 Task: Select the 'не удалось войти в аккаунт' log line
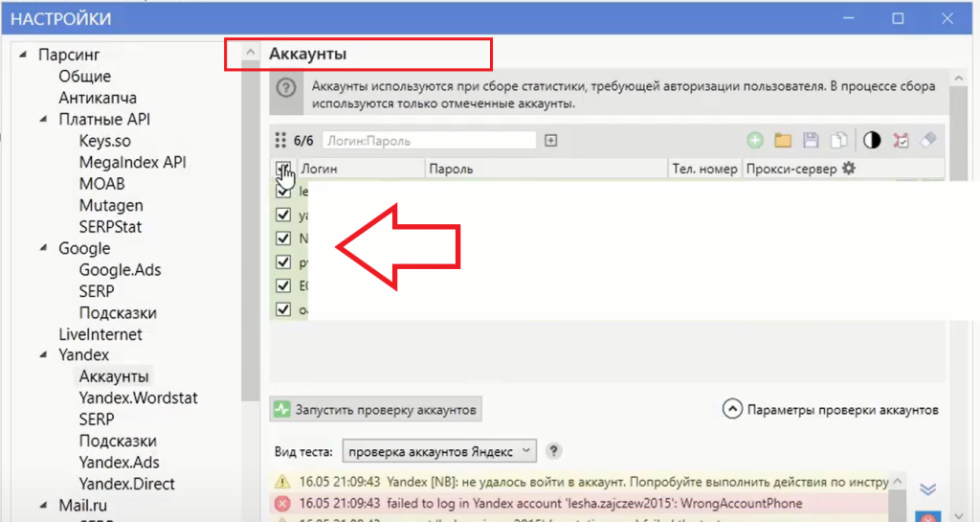(x=581, y=482)
